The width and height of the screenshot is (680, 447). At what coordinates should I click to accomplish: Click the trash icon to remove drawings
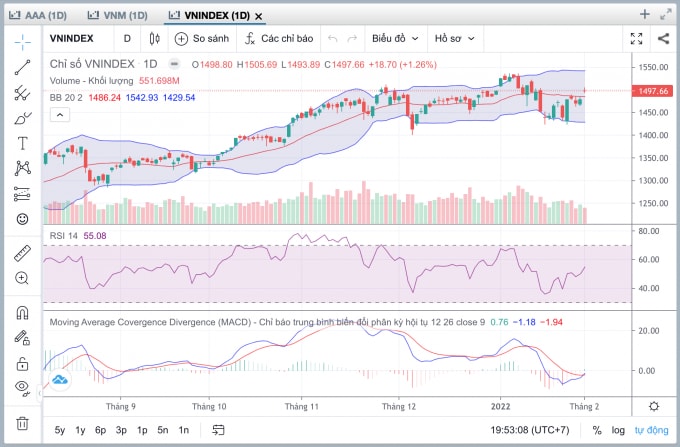(23, 423)
